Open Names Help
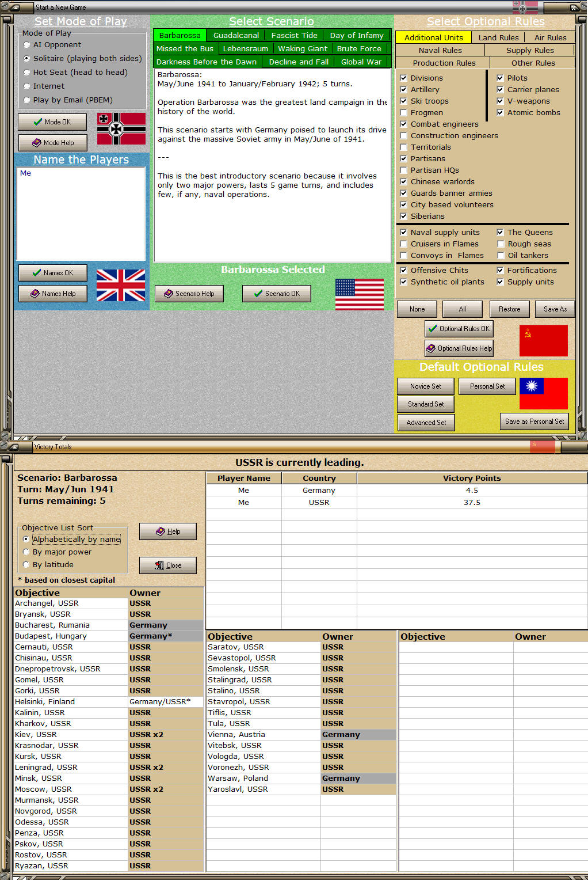 pyautogui.click(x=52, y=294)
